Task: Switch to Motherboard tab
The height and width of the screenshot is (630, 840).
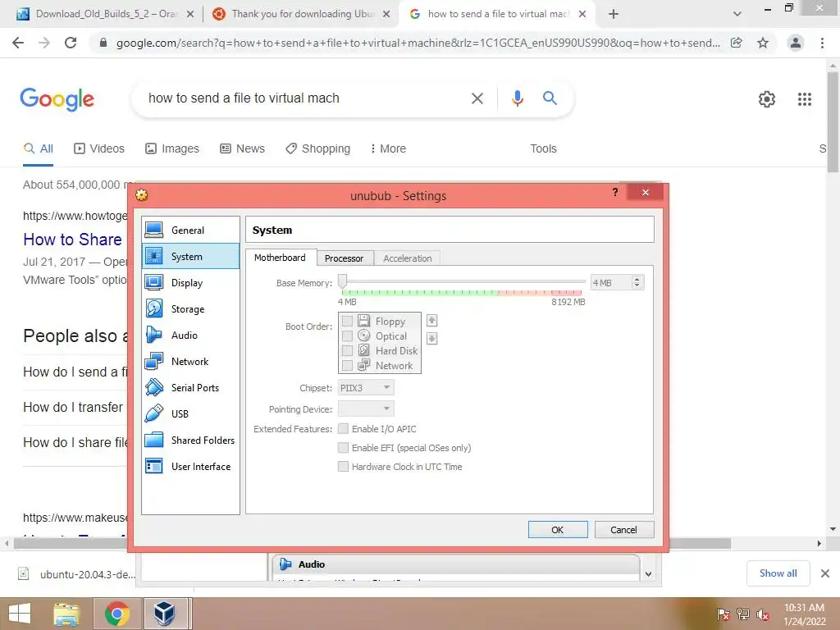Action: click(x=281, y=258)
